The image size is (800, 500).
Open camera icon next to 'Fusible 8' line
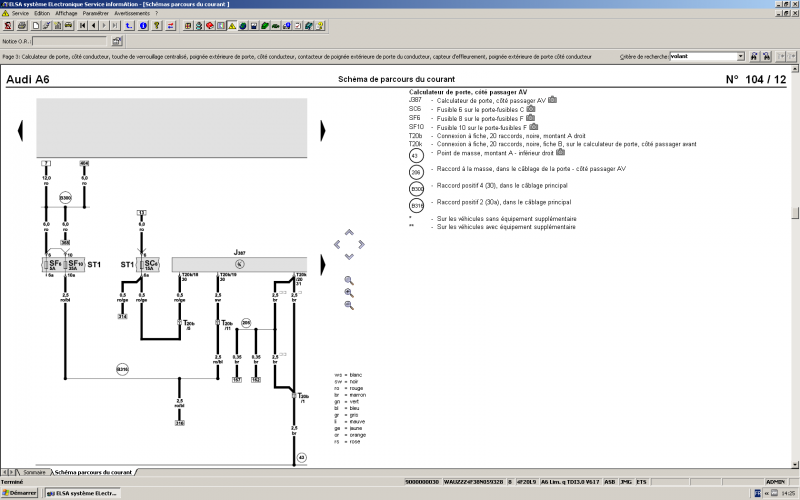tap(530, 118)
